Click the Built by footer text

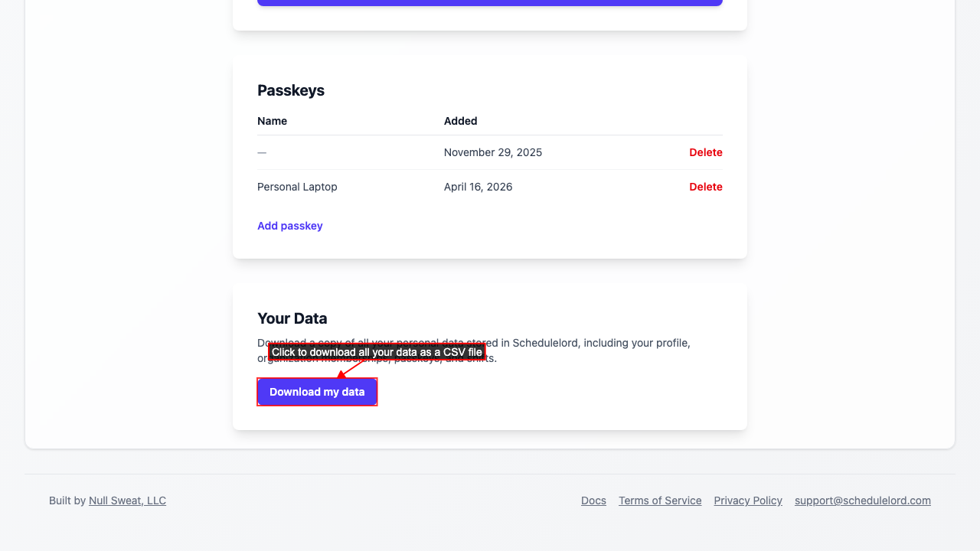click(x=68, y=500)
